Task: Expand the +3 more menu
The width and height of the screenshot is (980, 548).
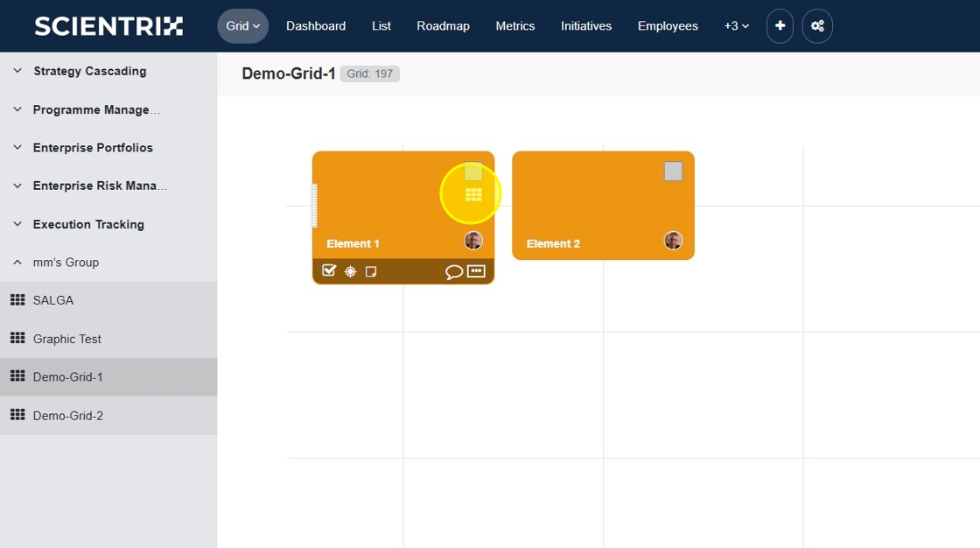Action: (x=736, y=26)
